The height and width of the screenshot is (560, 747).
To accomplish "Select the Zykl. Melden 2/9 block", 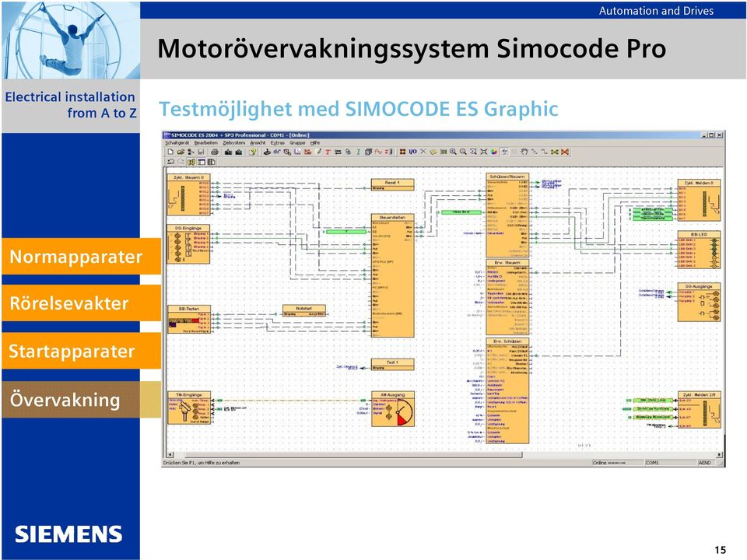I will click(699, 410).
